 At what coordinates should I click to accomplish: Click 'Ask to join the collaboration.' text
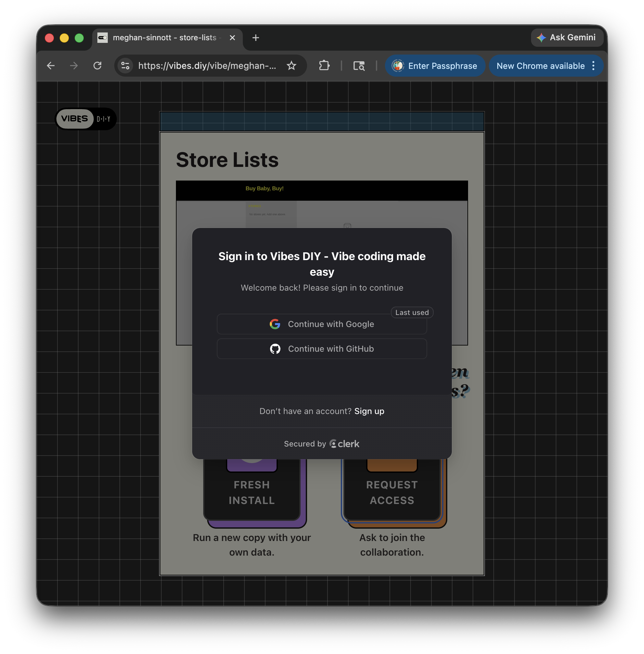pyautogui.click(x=392, y=545)
